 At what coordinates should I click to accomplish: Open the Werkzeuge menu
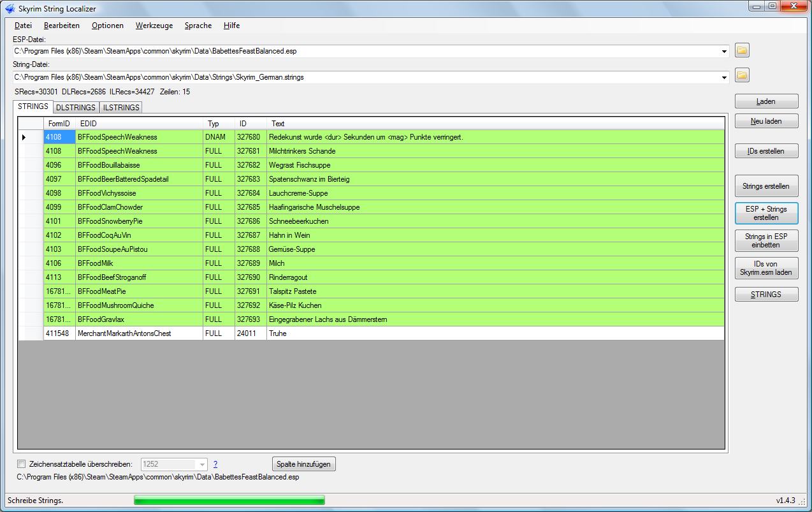point(154,26)
